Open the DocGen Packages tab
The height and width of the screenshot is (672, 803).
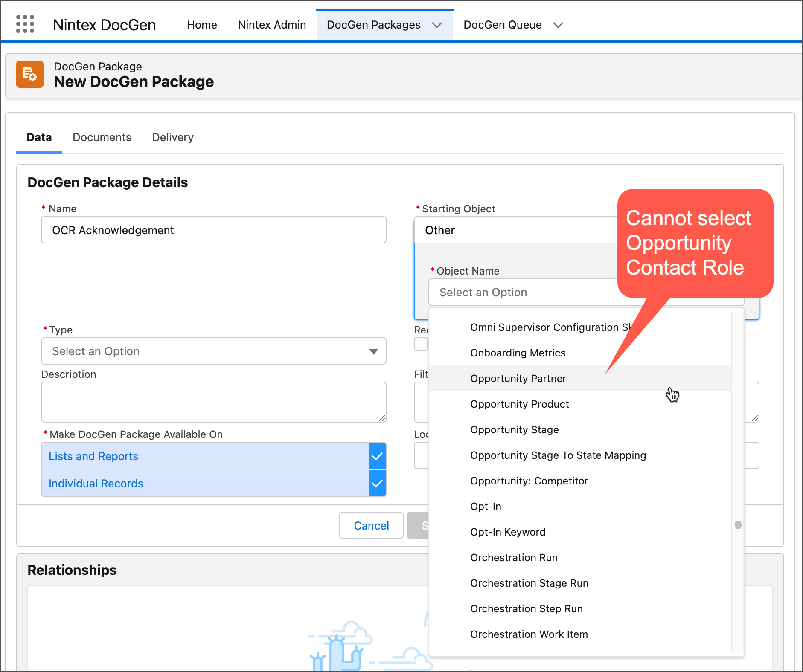pyautogui.click(x=374, y=25)
